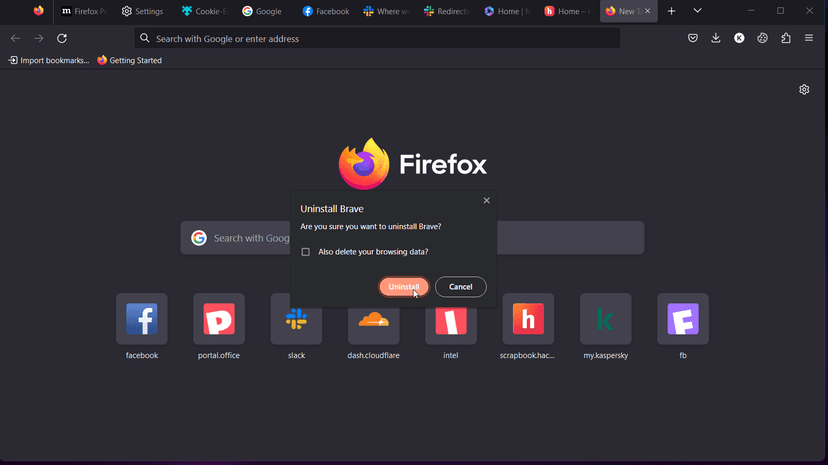Open the Downloads panel icon

716,38
